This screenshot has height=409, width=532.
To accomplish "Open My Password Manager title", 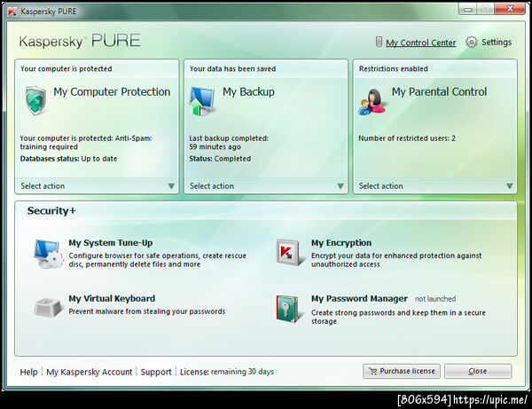I will pos(359,299).
